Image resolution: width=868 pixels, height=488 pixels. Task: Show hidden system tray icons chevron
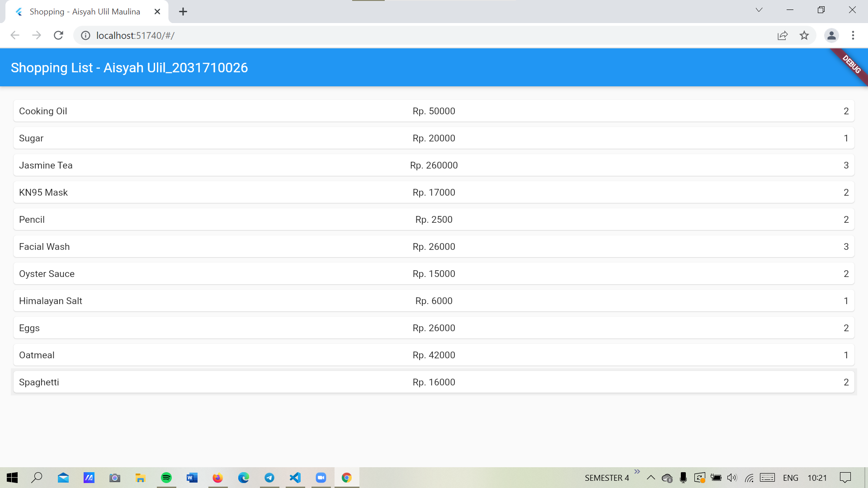pos(651,478)
